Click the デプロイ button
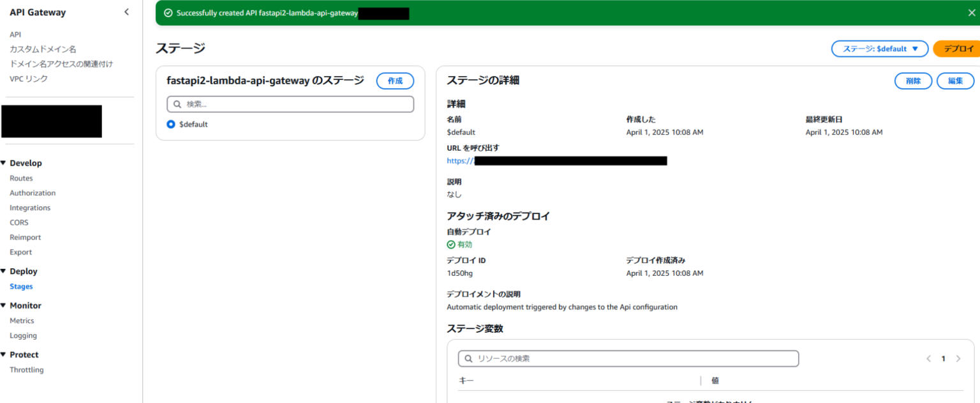This screenshot has height=403, width=980. (x=961, y=49)
